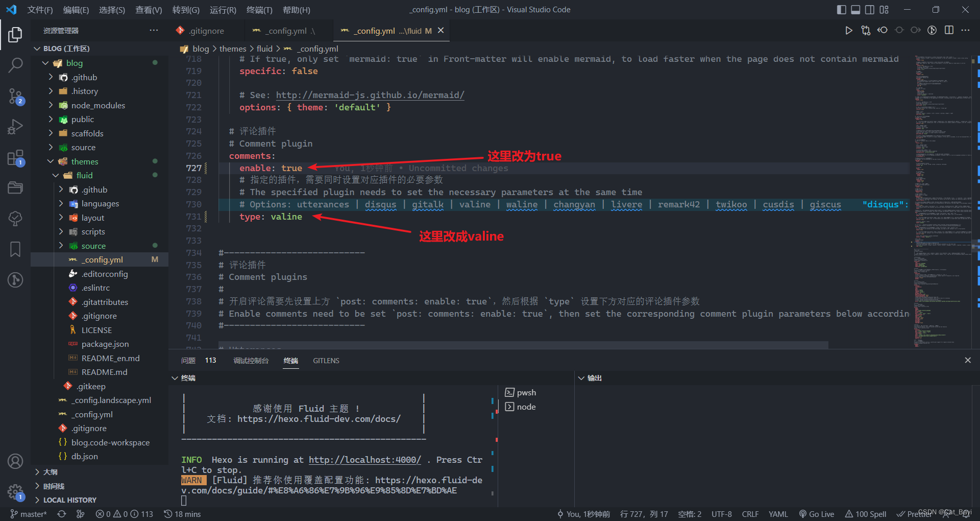Toggle secondary sidebar layout icon
The width and height of the screenshot is (980, 521).
pos(870,10)
